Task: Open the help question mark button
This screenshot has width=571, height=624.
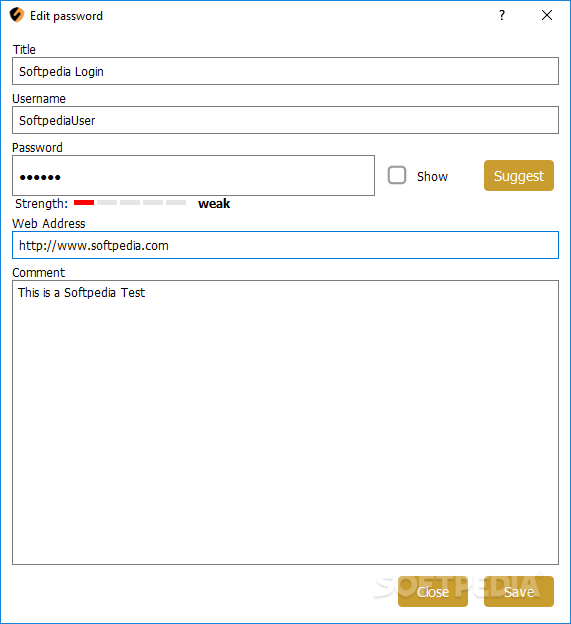Action: 502,15
